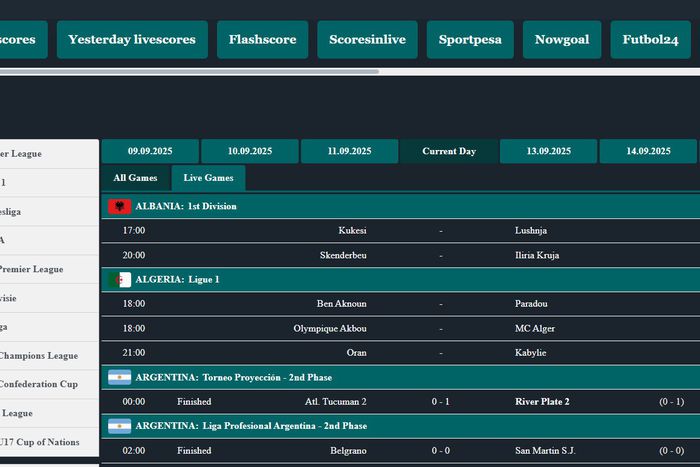Open the Atl. Tucuman 2 vs River Plate 2 match
The height and width of the screenshot is (467, 700).
pyautogui.click(x=400, y=402)
